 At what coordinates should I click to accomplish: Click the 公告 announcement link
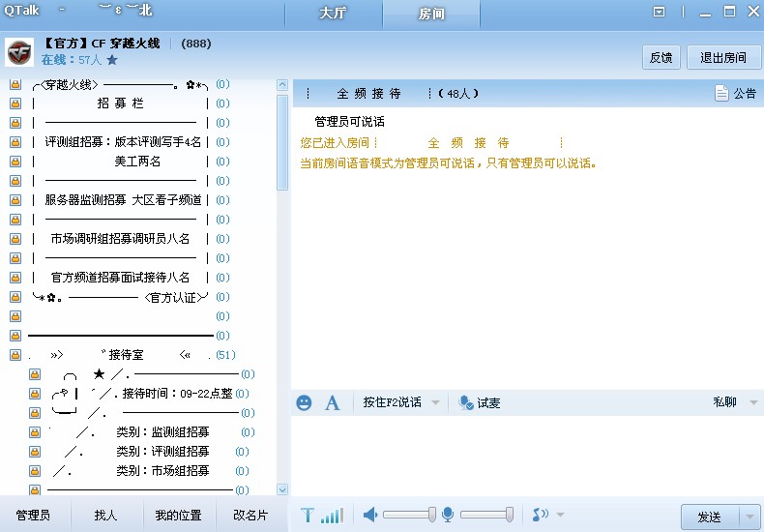point(745,93)
